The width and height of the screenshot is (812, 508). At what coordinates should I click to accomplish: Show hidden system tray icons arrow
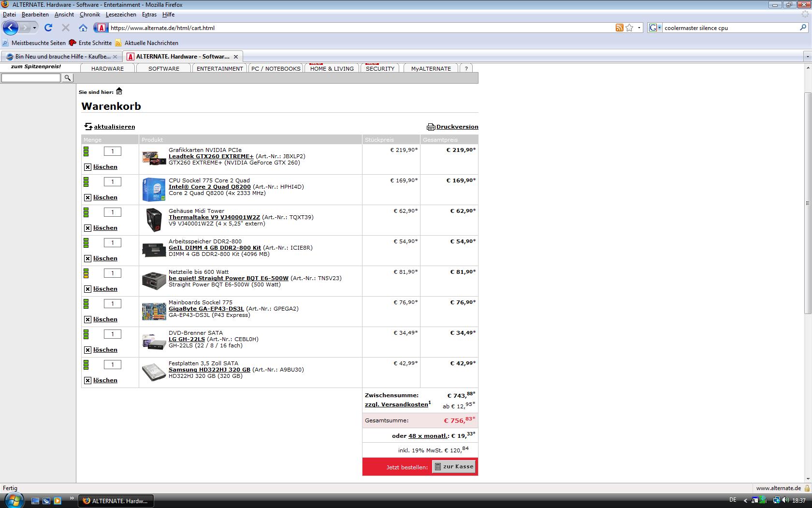coord(745,501)
